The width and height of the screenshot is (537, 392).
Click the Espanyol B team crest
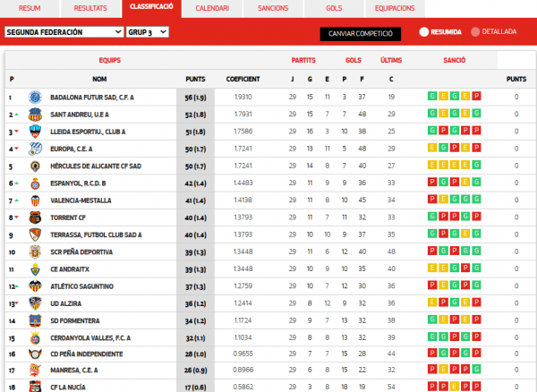coord(35,183)
